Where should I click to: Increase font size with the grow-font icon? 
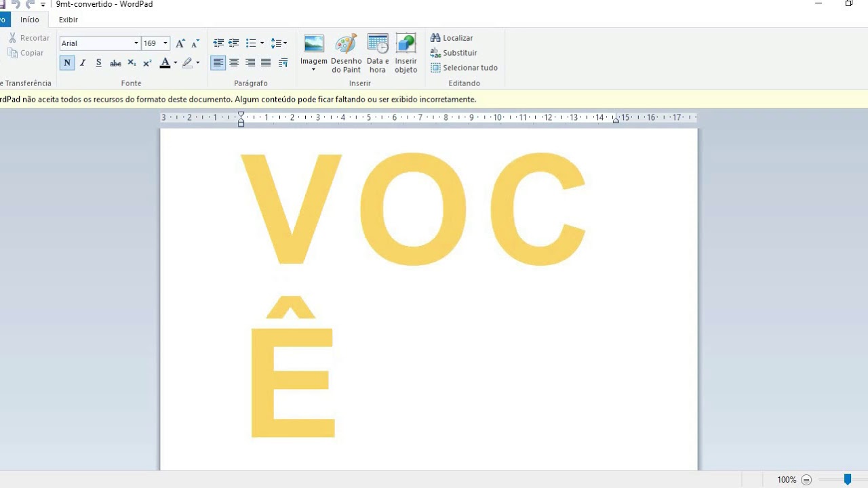click(x=180, y=43)
